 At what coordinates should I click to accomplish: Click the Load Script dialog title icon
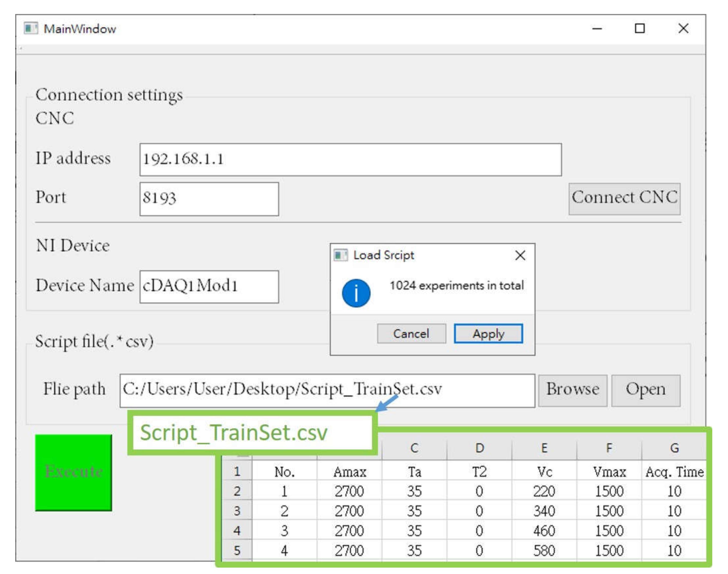(x=340, y=255)
